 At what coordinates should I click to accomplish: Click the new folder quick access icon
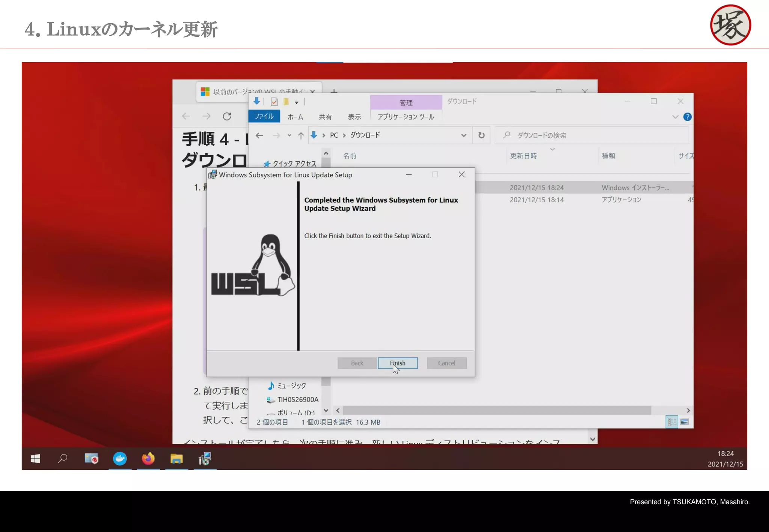click(286, 101)
